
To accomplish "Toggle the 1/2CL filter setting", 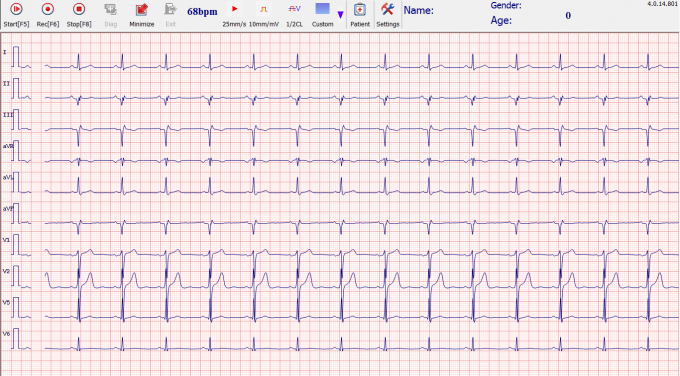I will pos(294,15).
